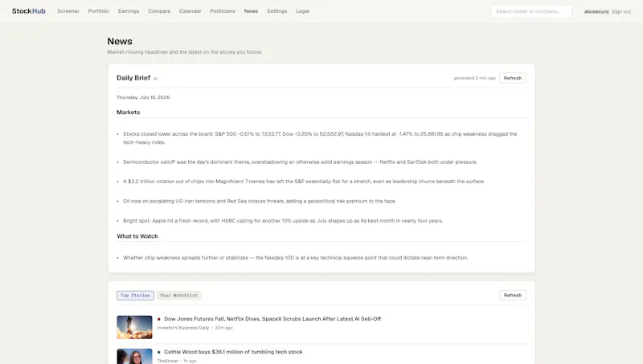
Task: Go to the Politicians page
Action: [x=223, y=11]
